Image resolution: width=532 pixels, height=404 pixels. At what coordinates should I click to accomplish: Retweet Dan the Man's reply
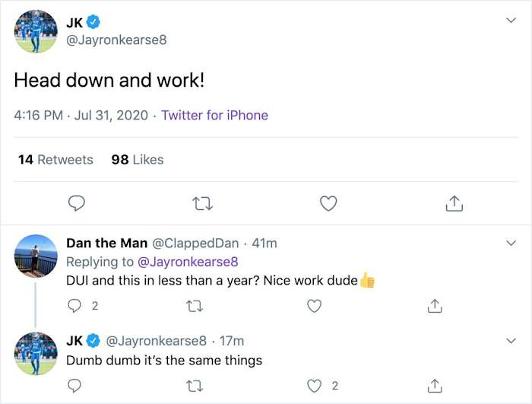point(194,306)
